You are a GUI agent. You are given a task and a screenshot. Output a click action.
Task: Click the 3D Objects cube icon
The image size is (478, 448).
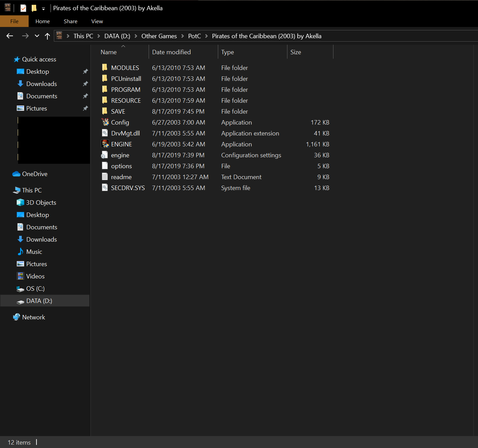[20, 202]
